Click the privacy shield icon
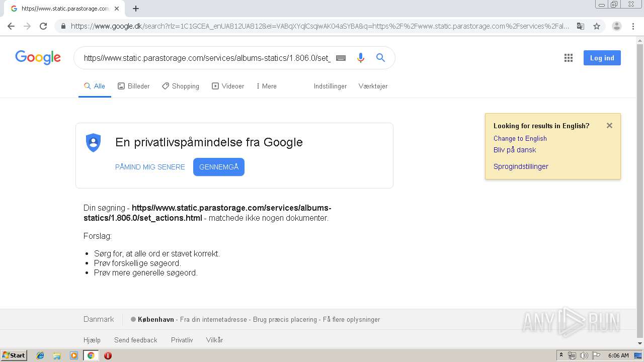Screen dimensions: 644x362 (94, 142)
